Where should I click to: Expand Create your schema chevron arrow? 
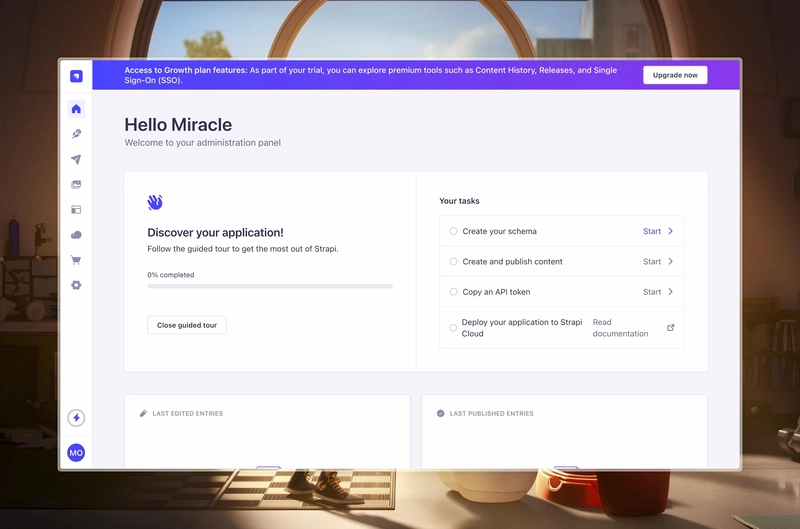click(670, 231)
